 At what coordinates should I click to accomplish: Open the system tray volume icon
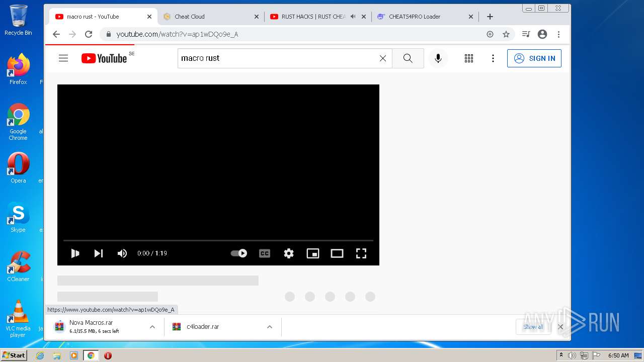click(572, 355)
